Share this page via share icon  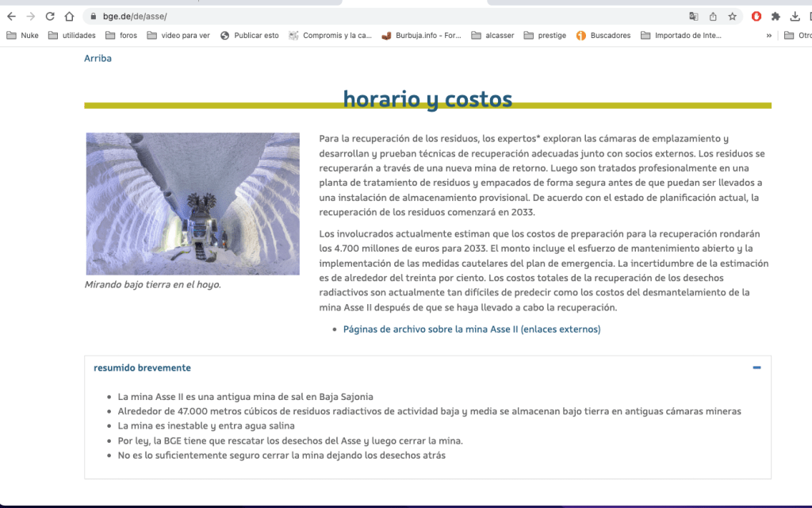[x=713, y=16]
